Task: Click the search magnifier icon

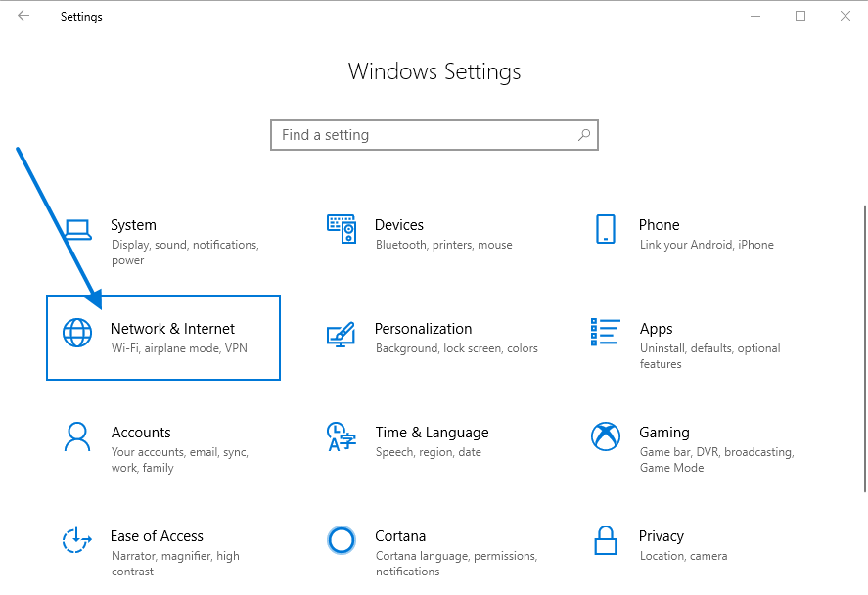Action: point(584,135)
